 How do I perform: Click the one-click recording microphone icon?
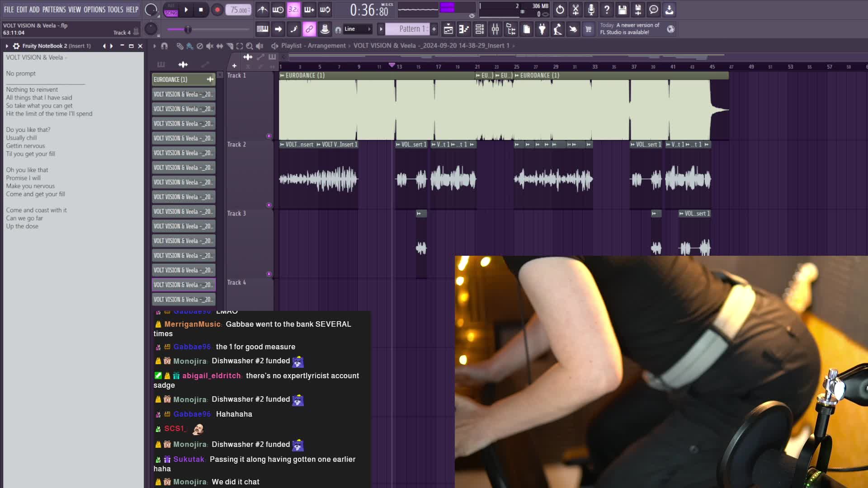(591, 9)
